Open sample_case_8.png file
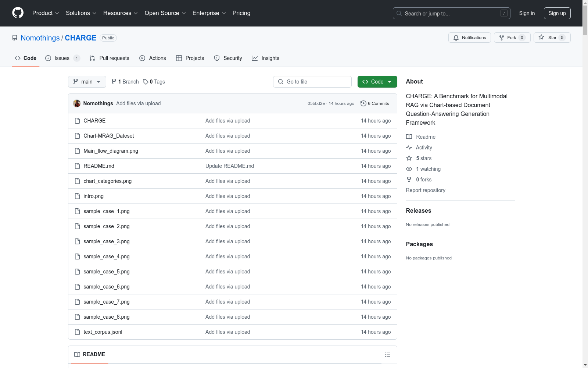 click(107, 317)
